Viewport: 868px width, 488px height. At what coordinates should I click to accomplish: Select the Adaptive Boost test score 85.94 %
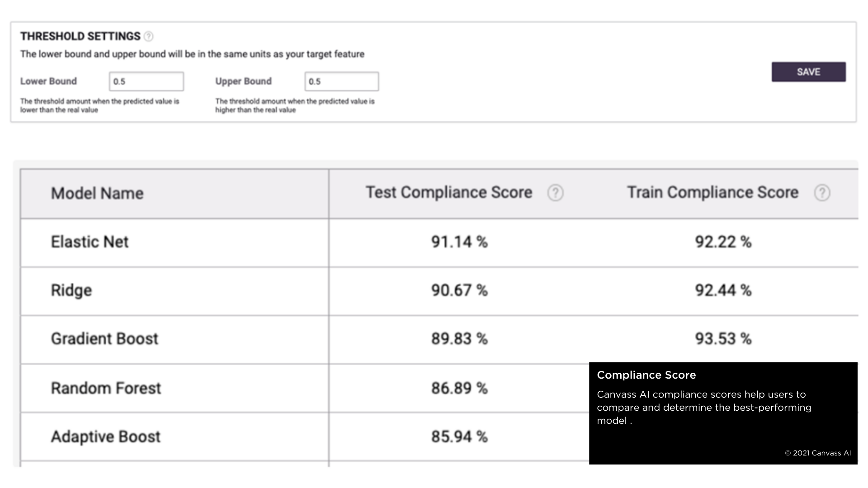[x=459, y=436]
